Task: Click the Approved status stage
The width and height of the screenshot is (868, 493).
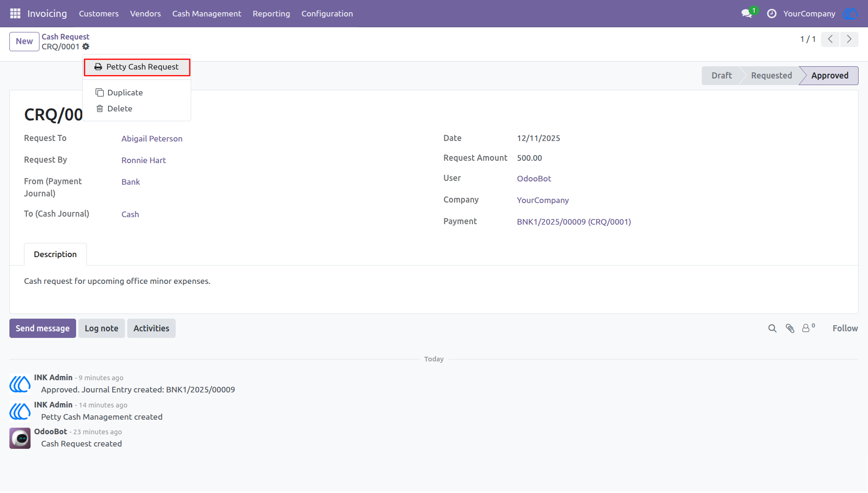Action: 830,76
